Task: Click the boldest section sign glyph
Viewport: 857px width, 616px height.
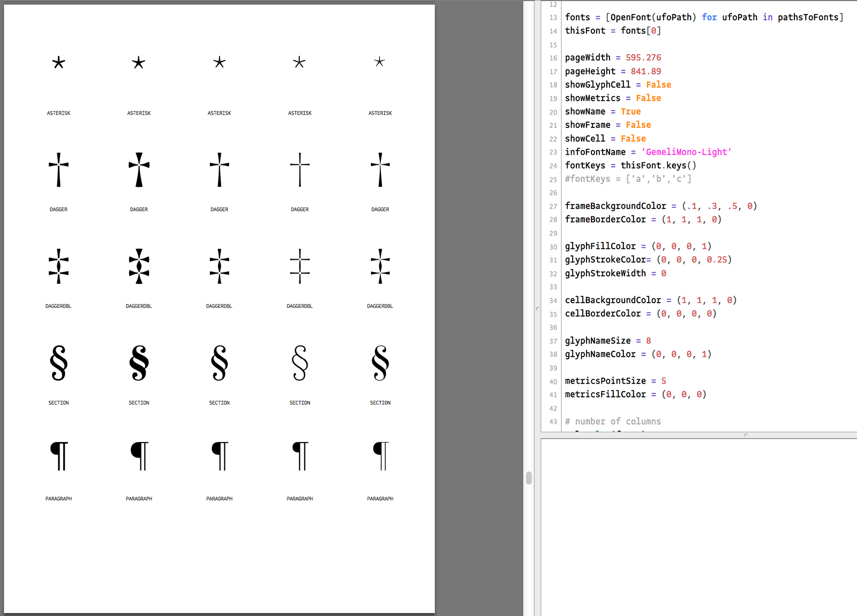Action: tap(139, 363)
